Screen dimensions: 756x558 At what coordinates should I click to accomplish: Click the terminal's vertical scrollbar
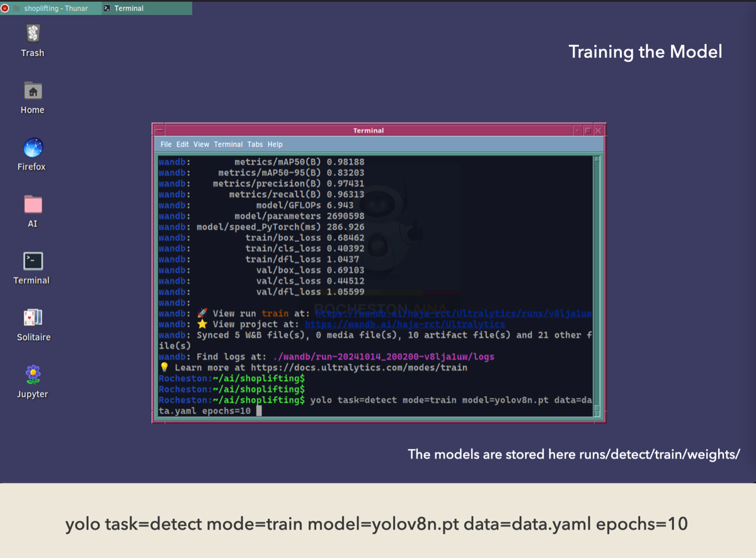[597, 283]
